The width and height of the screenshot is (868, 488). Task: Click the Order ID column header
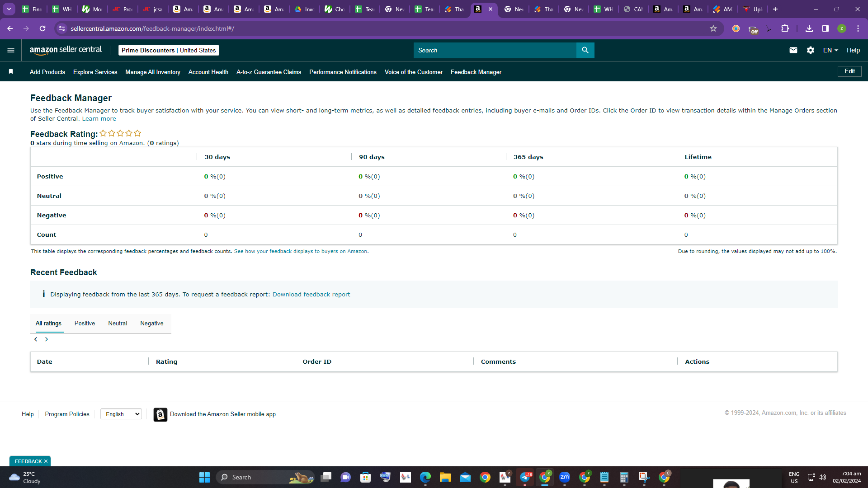point(317,361)
